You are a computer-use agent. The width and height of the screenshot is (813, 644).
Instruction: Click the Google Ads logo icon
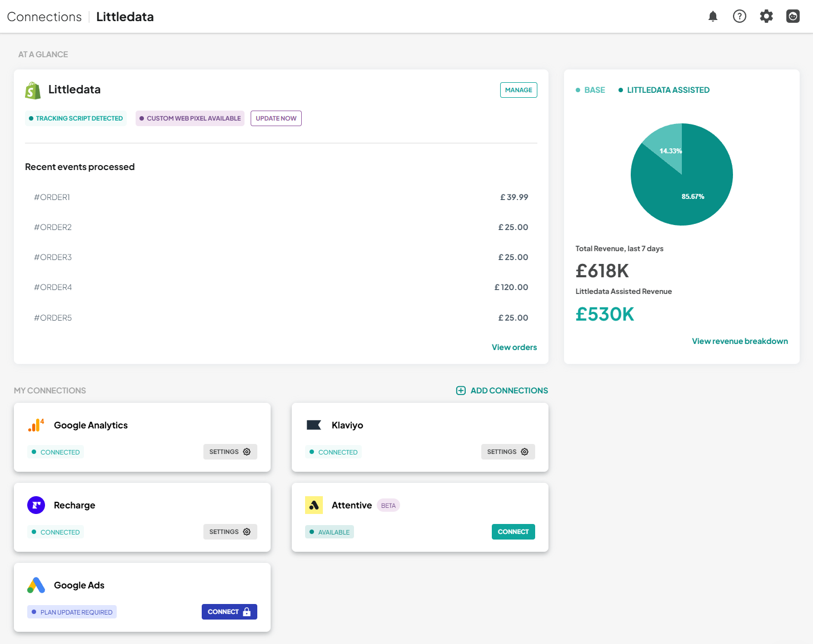pos(36,585)
